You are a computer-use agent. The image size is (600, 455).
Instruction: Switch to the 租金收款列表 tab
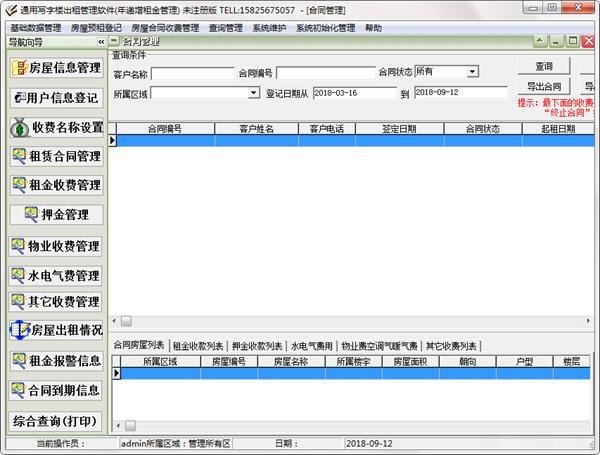pos(198,345)
